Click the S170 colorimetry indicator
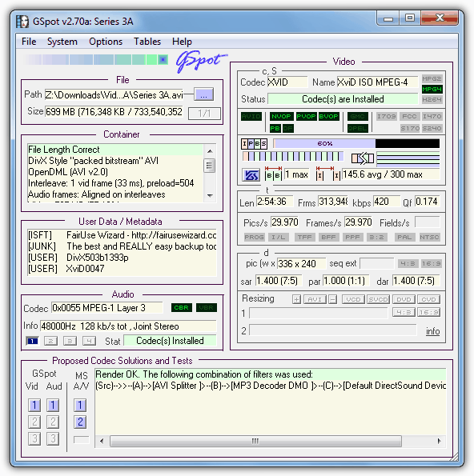474x476 pixels. click(410, 128)
